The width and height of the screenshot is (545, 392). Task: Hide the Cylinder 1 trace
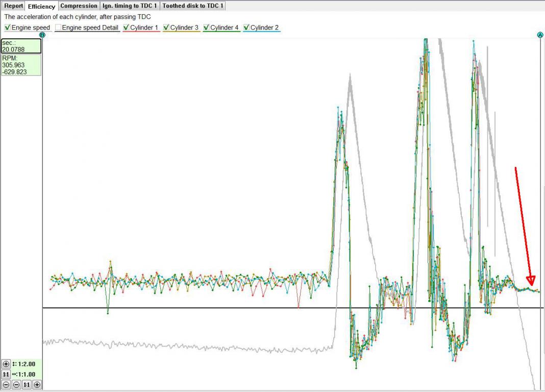click(x=127, y=28)
